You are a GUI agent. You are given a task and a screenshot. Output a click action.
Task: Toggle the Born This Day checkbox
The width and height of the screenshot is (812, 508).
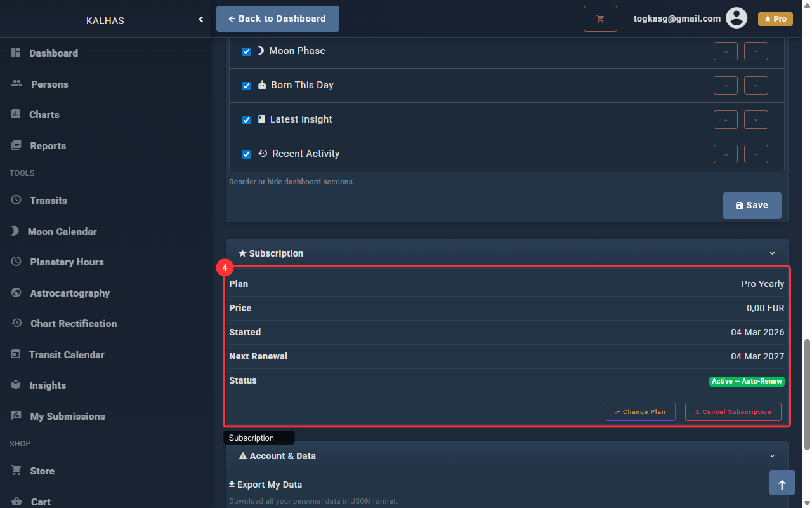247,86
